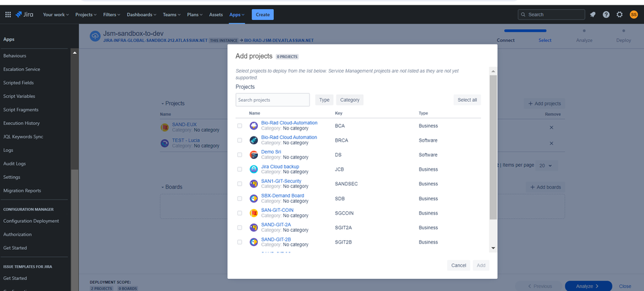The image size is (644, 291).
Task: Click the Jira Cloud backup project avatar
Action: 254,169
